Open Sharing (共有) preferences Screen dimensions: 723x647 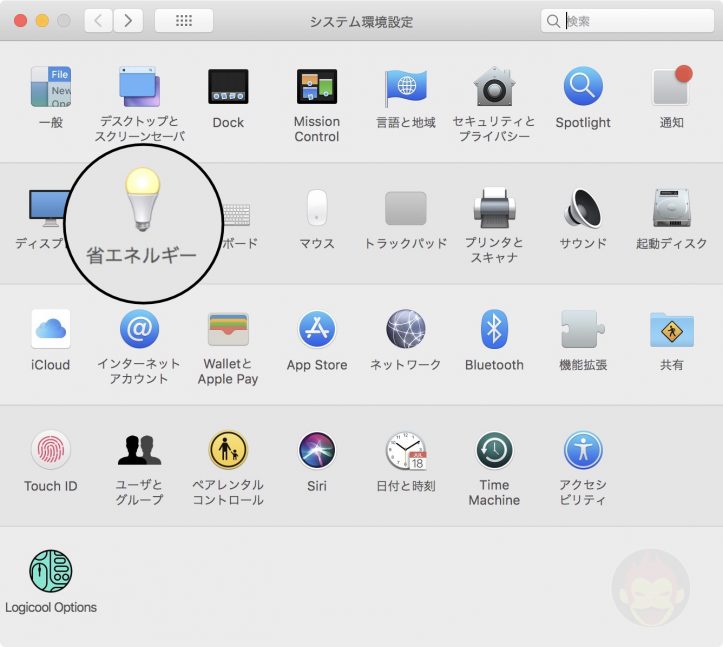pos(672,330)
